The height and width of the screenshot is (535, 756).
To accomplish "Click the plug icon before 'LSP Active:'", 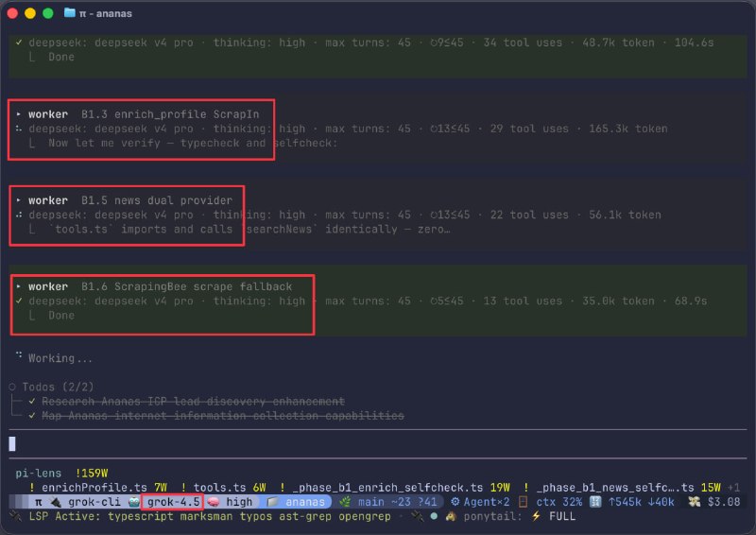I will (16, 517).
